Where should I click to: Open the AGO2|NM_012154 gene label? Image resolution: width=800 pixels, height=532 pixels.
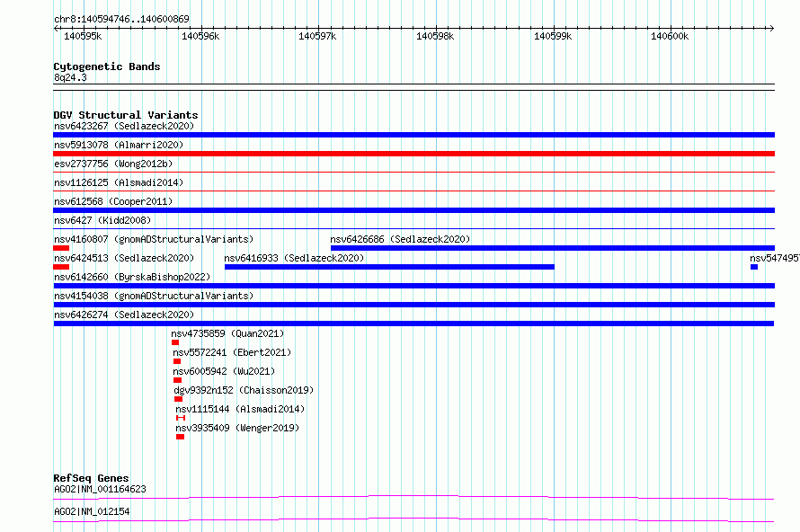92,511
